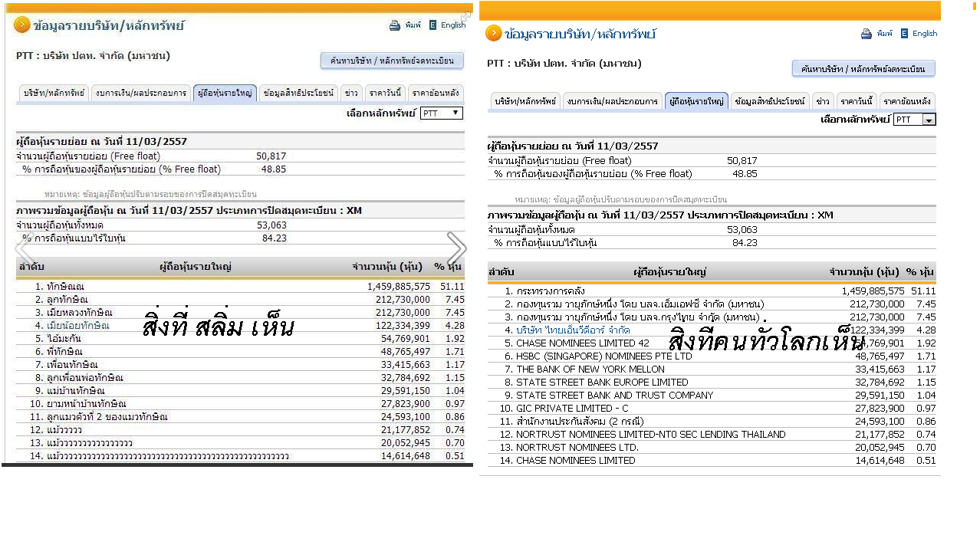The height and width of the screenshot is (555, 980).
Task: Click the English link in the right screenshot
Action: coord(925,34)
